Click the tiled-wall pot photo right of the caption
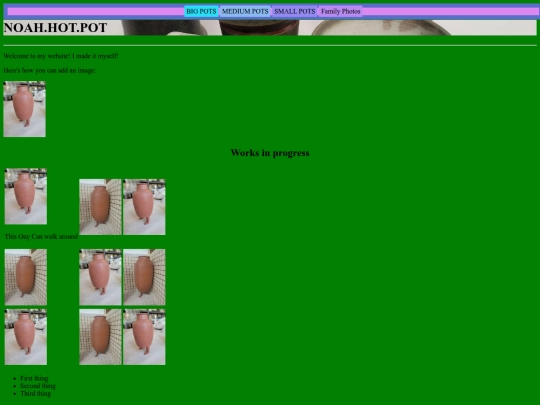The width and height of the screenshot is (540, 405). click(x=100, y=207)
